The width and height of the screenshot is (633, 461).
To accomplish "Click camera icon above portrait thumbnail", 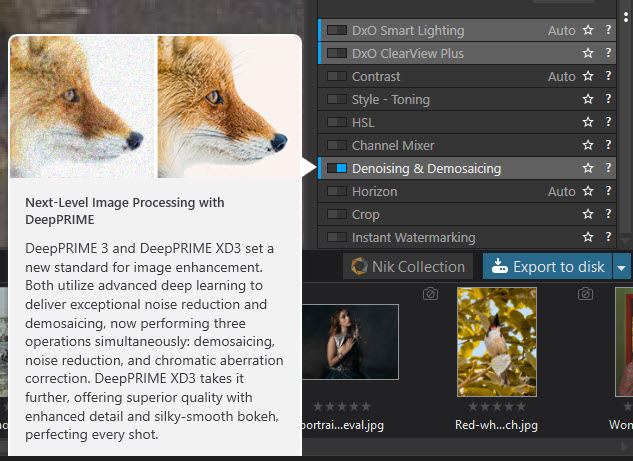I will click(x=430, y=294).
